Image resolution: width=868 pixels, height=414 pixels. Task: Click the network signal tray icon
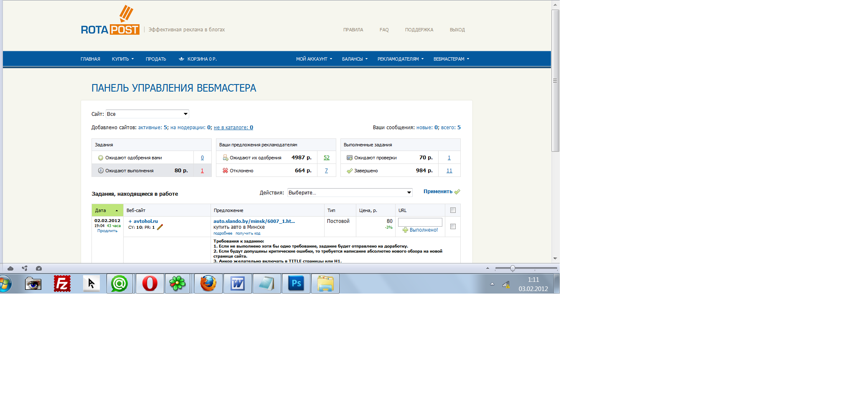(x=506, y=284)
